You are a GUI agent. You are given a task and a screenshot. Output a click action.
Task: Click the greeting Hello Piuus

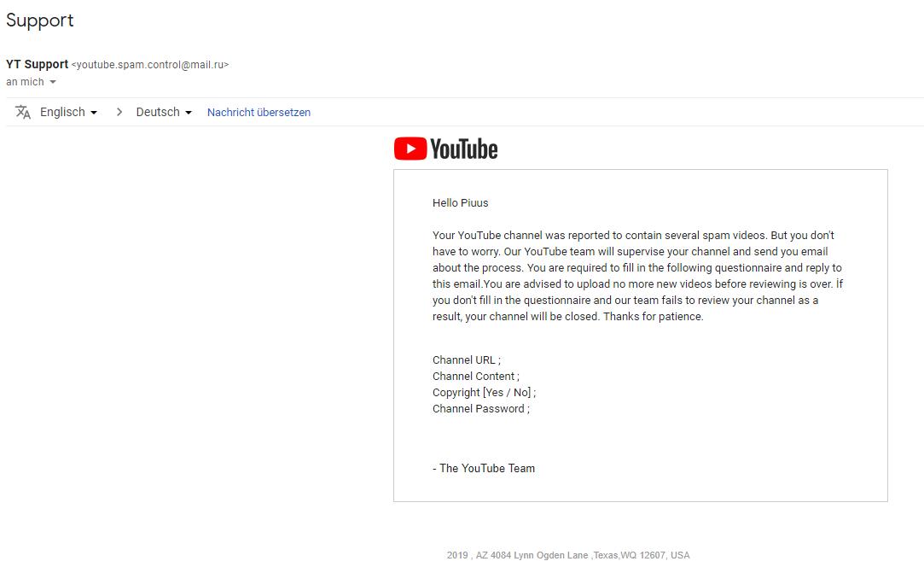point(460,203)
